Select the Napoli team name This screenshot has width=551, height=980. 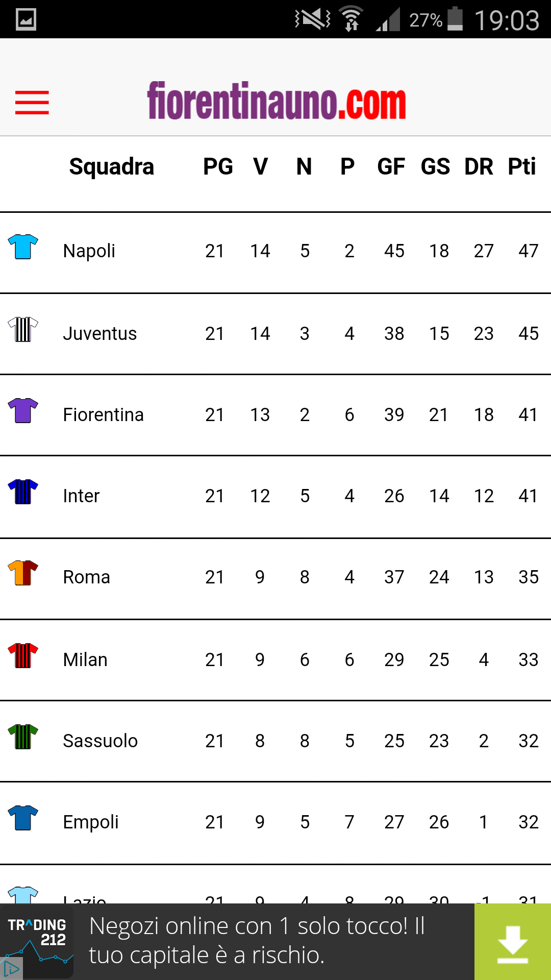click(x=89, y=251)
